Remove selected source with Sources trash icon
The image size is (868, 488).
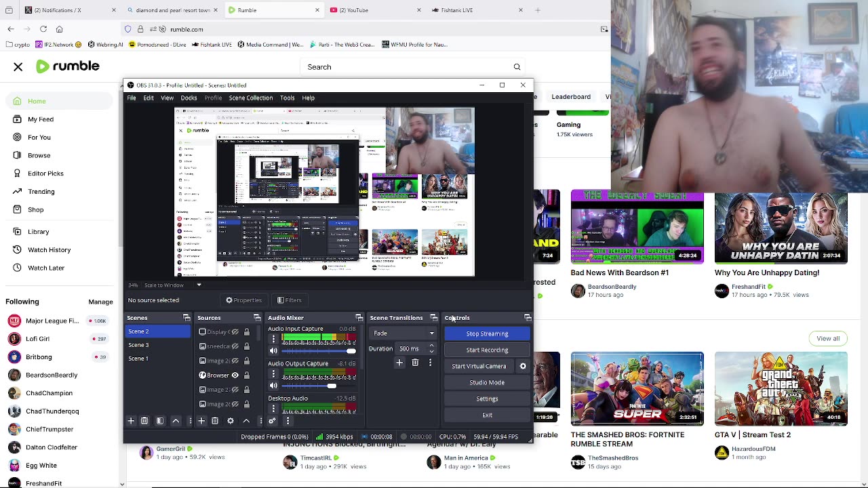(x=215, y=421)
